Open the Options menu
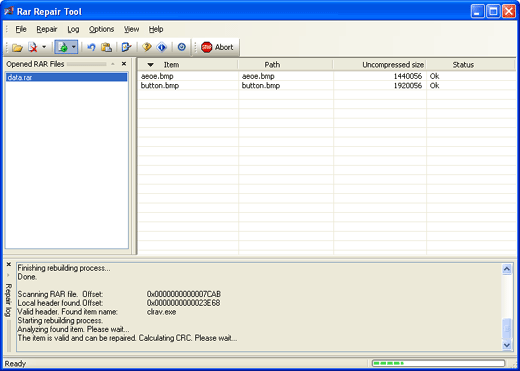Viewport: 520px width, 371px height. 101,29
